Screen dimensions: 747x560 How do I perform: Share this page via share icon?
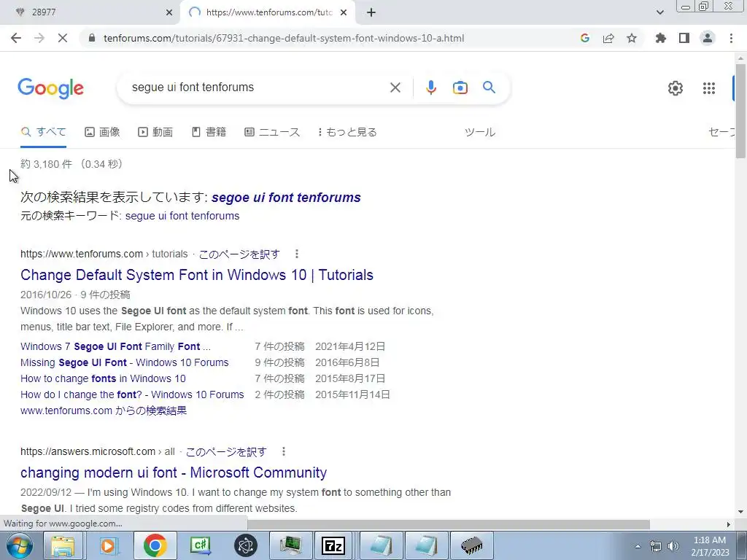tap(608, 38)
